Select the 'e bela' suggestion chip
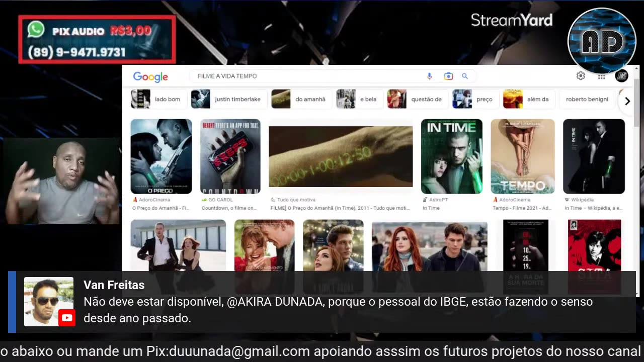The height and width of the screenshot is (362, 644). point(360,99)
